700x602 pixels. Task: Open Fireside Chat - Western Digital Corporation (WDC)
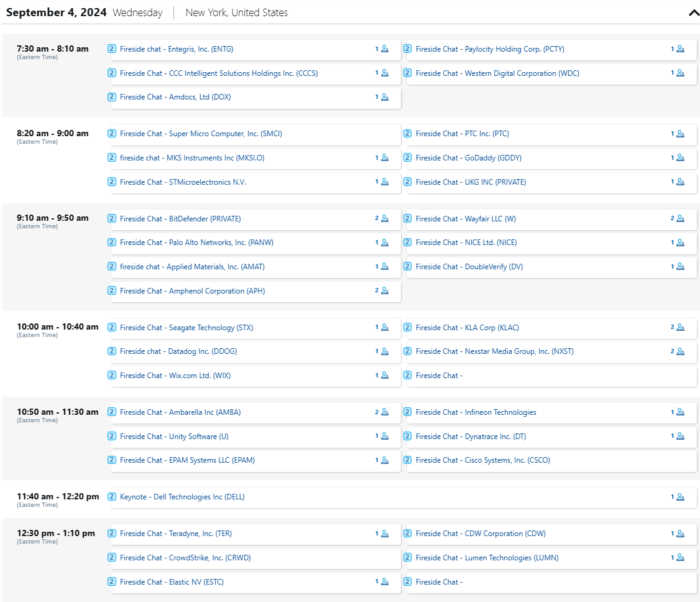pyautogui.click(x=497, y=73)
